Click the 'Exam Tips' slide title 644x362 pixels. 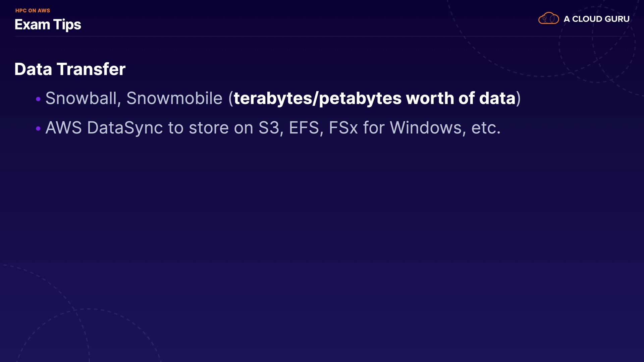click(x=48, y=24)
